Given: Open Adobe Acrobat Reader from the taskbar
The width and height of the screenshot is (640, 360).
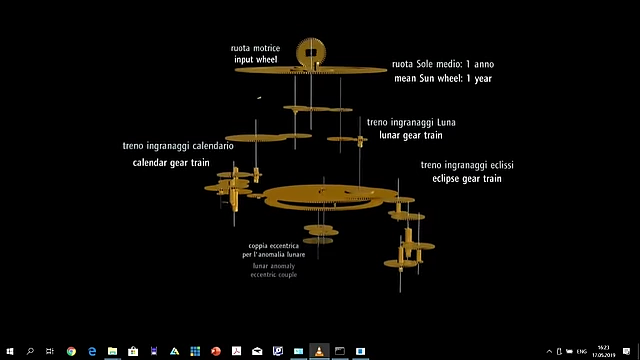Looking at the screenshot, I should (236, 351).
